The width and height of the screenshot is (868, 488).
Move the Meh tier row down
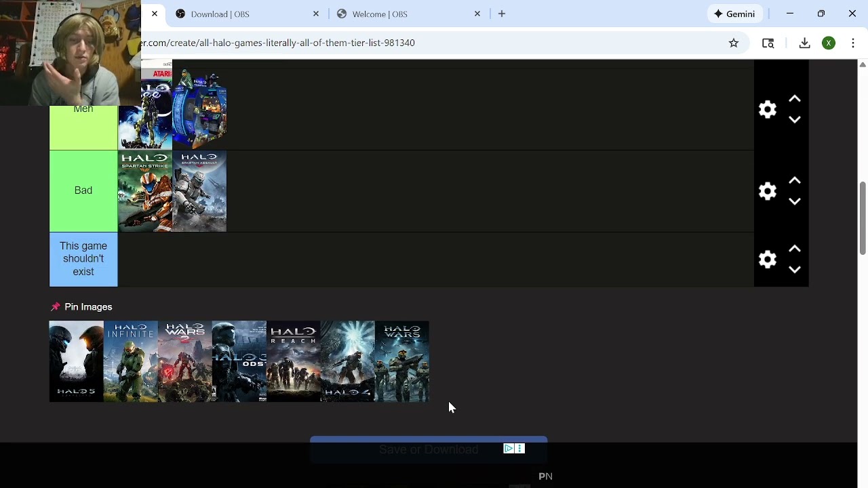(x=795, y=120)
